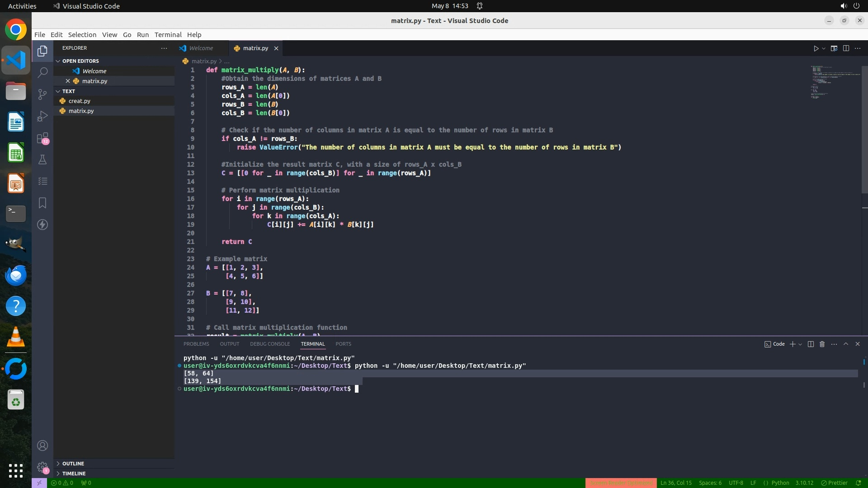
Task: Toggle Screen Reader Optimized status item
Action: point(621,483)
